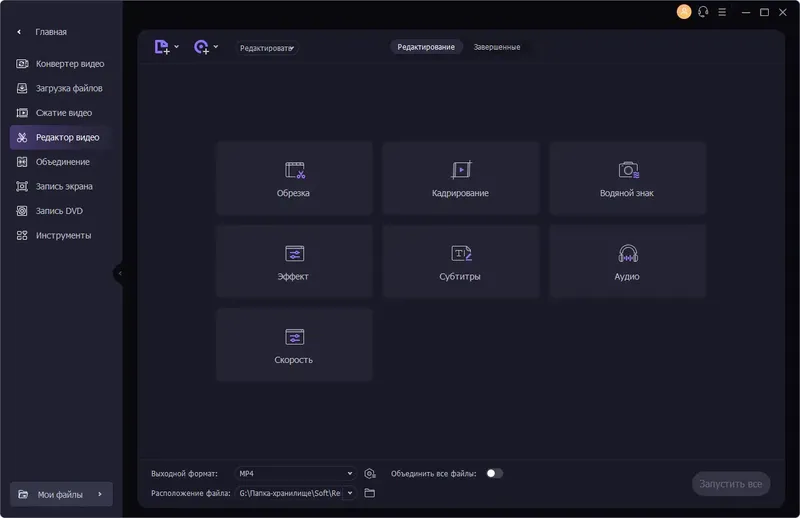Click the Загрузка файлов download icon
The width and height of the screenshot is (800, 518).
(22, 88)
